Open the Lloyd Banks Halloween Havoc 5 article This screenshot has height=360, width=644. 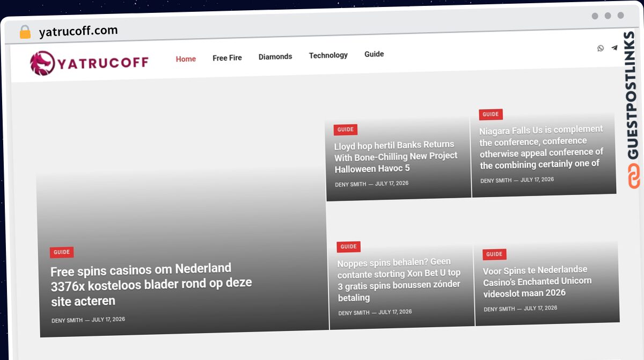pos(396,156)
